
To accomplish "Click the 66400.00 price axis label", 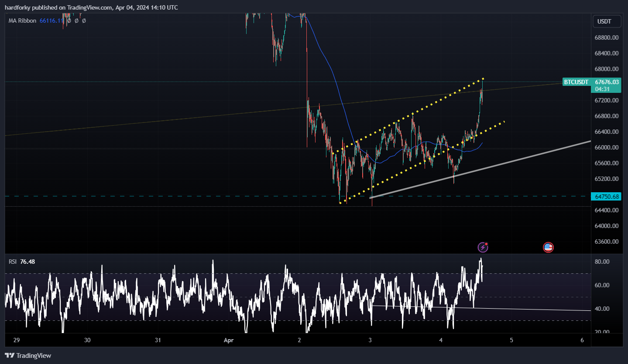I will [607, 132].
